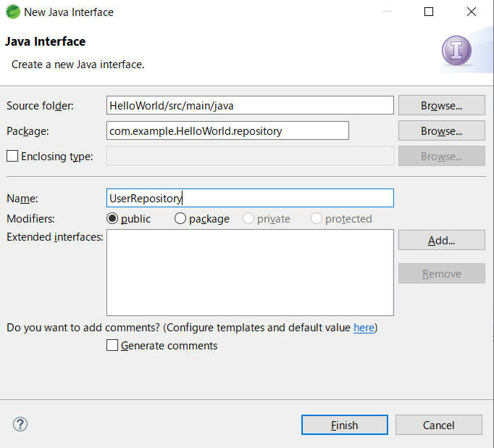
Task: Click the purple interface wizard icon
Action: (x=456, y=51)
